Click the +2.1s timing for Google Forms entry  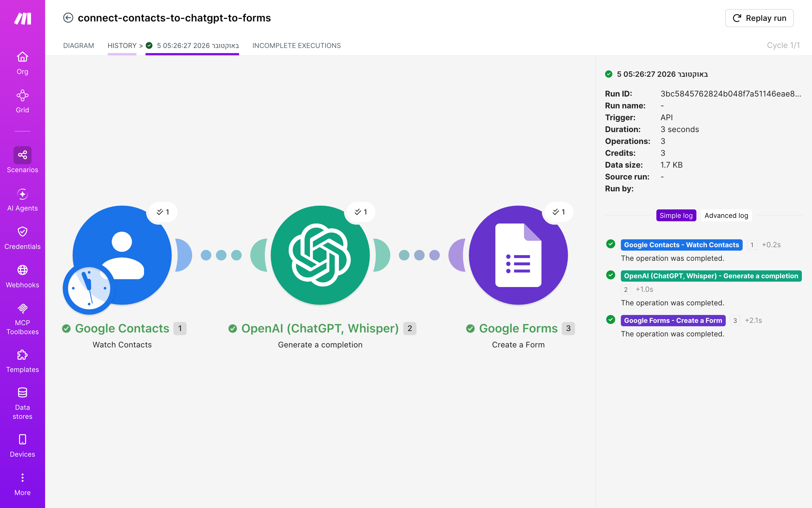pos(753,321)
